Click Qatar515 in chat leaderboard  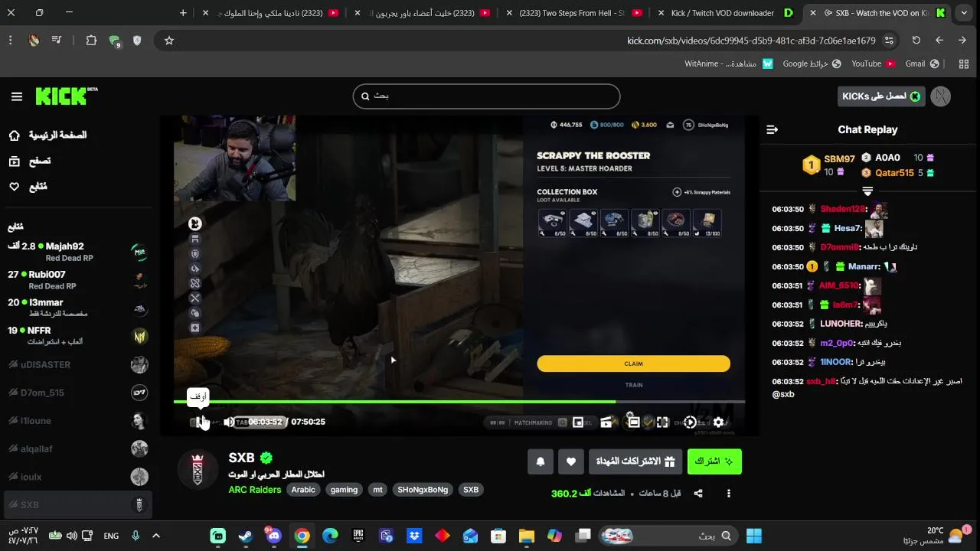[895, 173]
